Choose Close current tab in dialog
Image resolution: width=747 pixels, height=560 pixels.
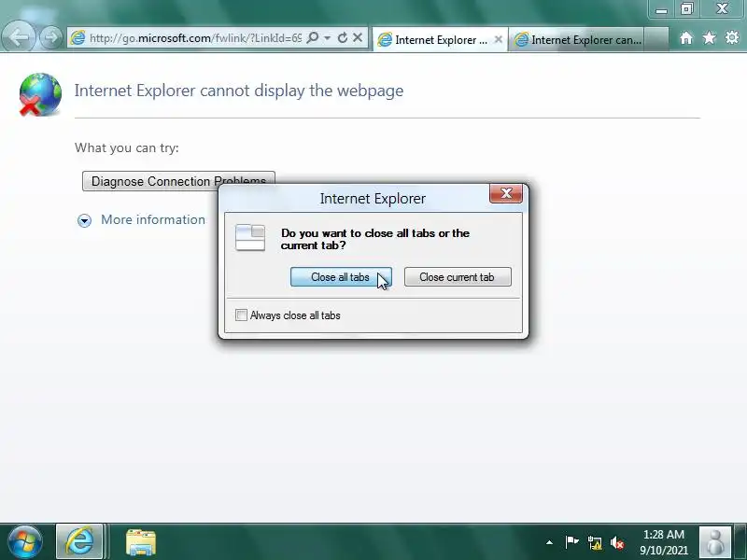(458, 276)
